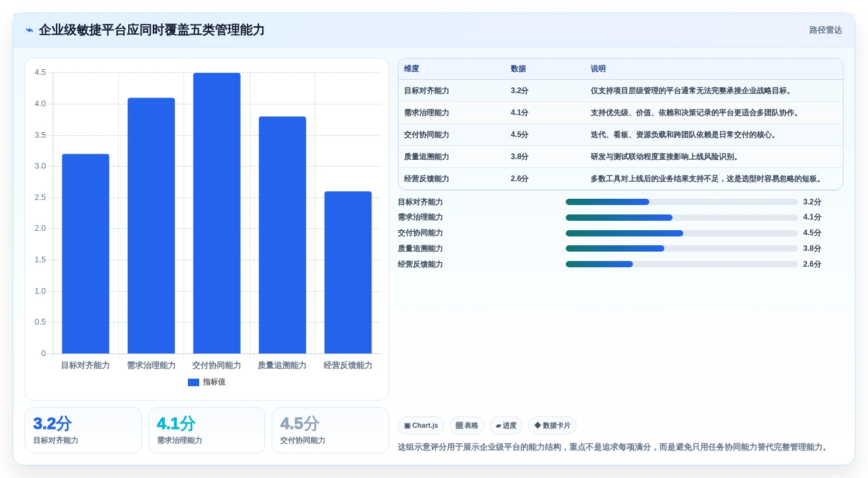868x478 pixels.
Task: Click the 4.5 y-axis label
Action: (x=40, y=72)
